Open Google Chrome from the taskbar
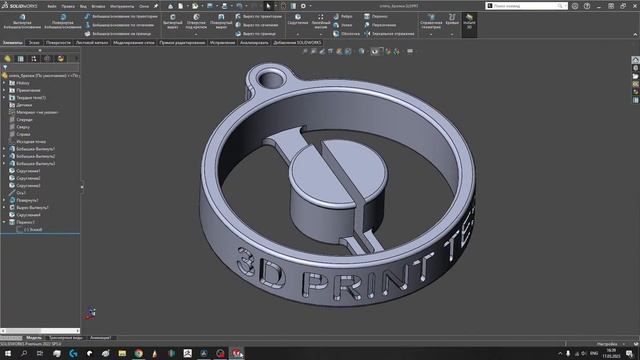This screenshot has width=640, height=360. pos(138,353)
